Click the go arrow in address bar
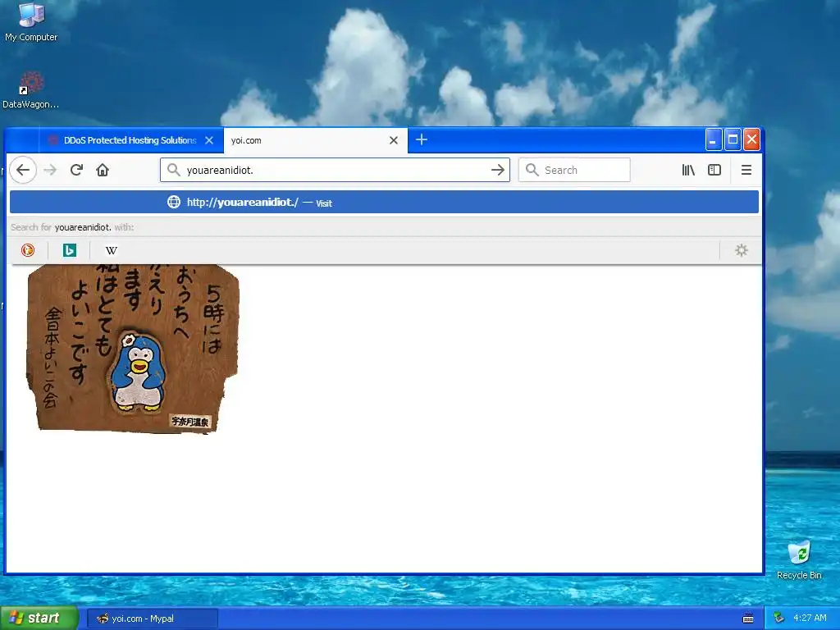This screenshot has width=840, height=630. pyautogui.click(x=498, y=171)
